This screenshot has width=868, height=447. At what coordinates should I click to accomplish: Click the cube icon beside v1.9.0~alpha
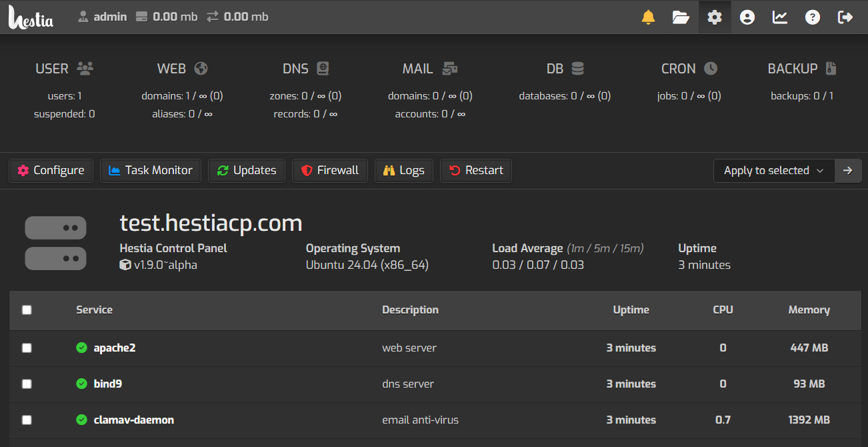125,265
